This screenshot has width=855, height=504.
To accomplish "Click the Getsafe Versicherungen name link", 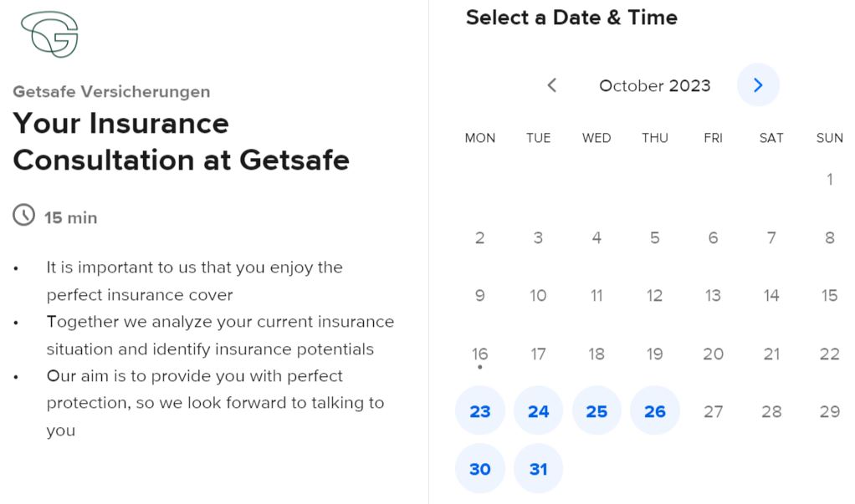I will 110,92.
